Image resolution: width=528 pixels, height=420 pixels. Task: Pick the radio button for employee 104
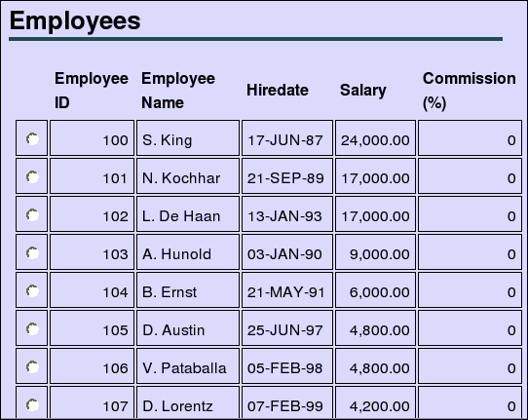[32, 291]
